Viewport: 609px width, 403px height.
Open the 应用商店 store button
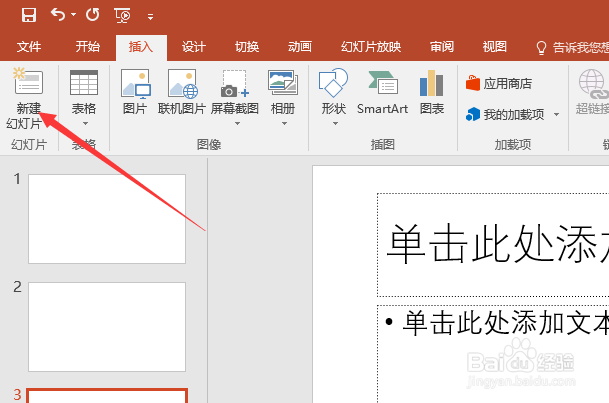pos(499,83)
